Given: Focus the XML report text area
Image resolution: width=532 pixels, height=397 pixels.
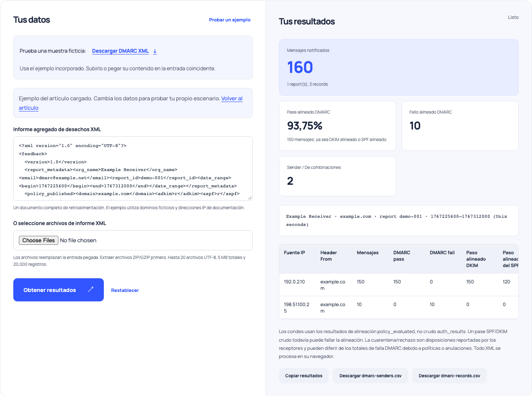Looking at the screenshot, I should click(x=133, y=168).
